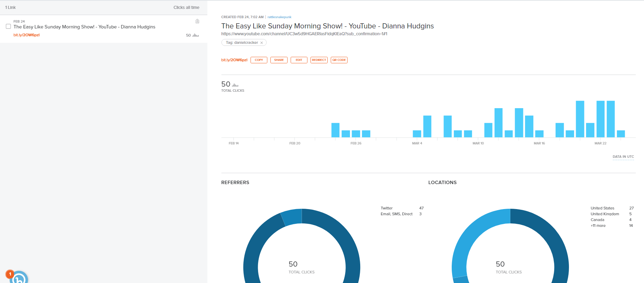The image size is (644, 283).
Task: Click the notification badge on the chat widget
Action: [x=10, y=274]
